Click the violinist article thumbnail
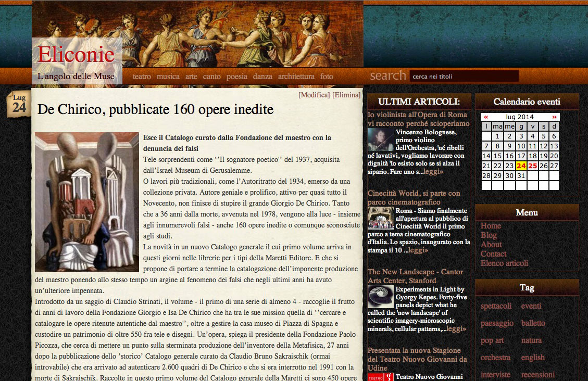Viewport: 588px width, 381px height. point(381,139)
